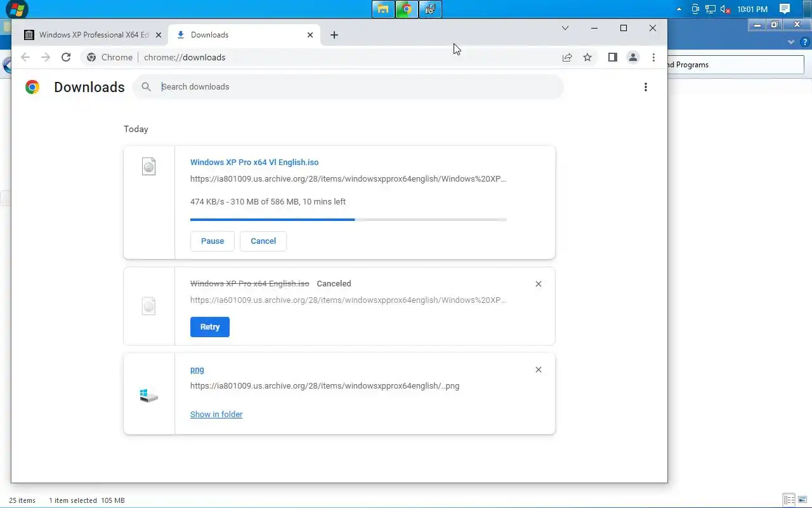This screenshot has width=812, height=508.
Task: Switch background Explorer to large icons view
Action: pos(803,500)
